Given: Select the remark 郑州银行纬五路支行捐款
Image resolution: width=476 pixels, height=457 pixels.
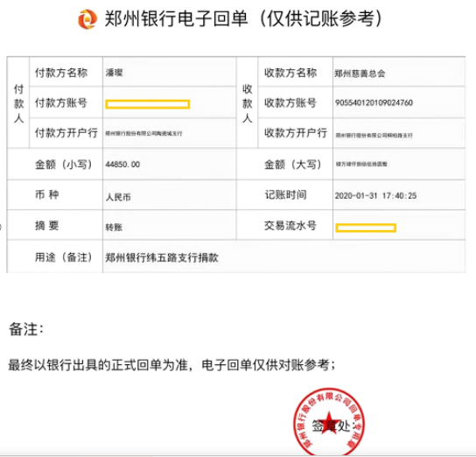Looking at the screenshot, I should [x=162, y=257].
